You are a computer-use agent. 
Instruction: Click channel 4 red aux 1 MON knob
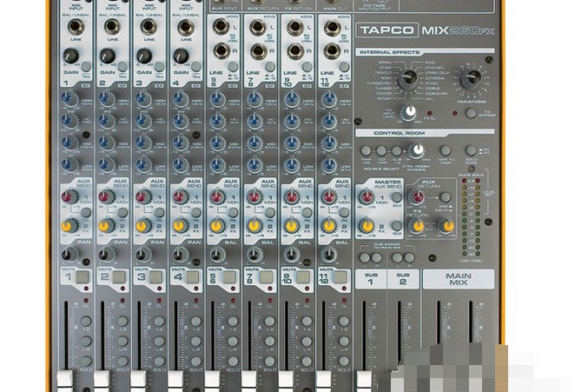(x=180, y=197)
